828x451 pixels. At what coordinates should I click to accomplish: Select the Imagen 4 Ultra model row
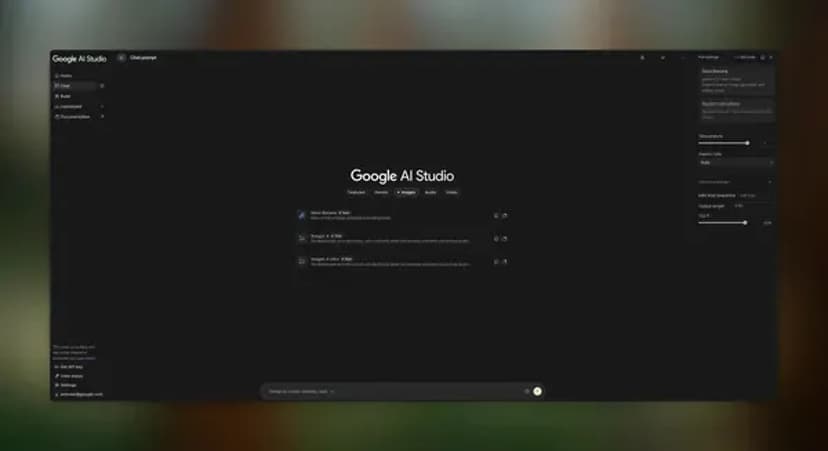[x=402, y=261]
